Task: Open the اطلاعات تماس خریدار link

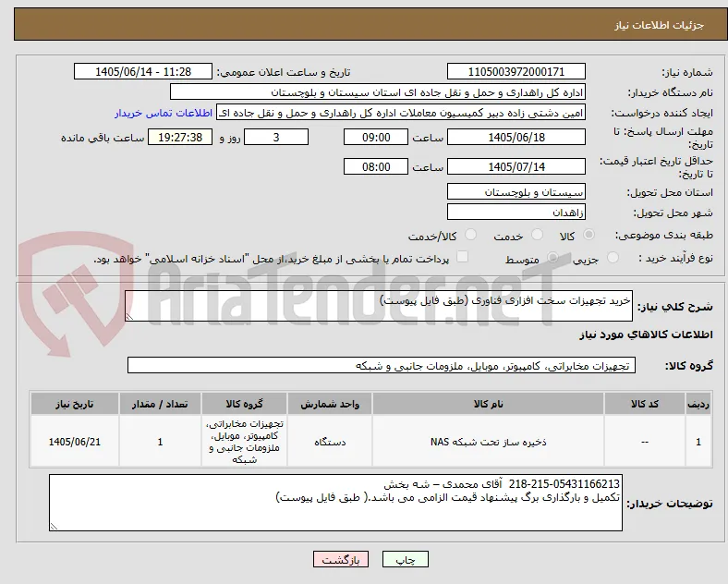Action: [164, 113]
